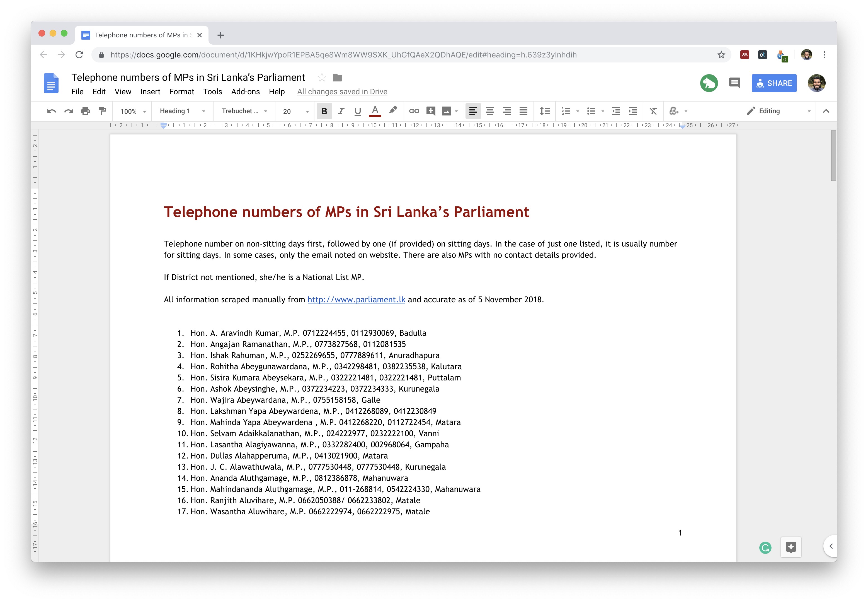The image size is (868, 603).
Task: Bookmark page with star in address bar
Action: pyautogui.click(x=721, y=55)
